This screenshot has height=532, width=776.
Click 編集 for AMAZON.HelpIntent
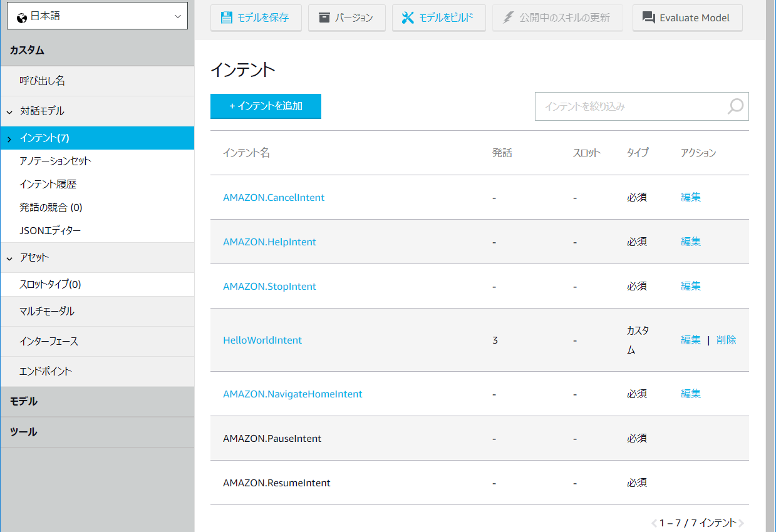click(x=691, y=241)
